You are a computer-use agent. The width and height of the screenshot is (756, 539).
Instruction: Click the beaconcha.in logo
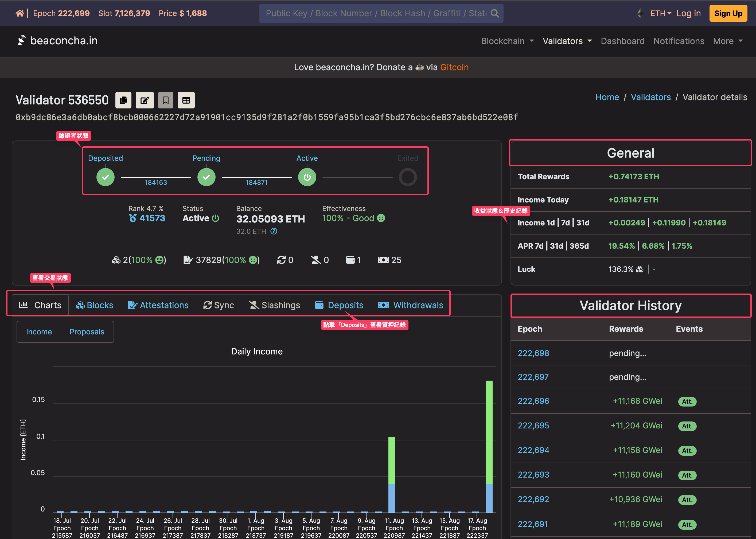tap(57, 41)
